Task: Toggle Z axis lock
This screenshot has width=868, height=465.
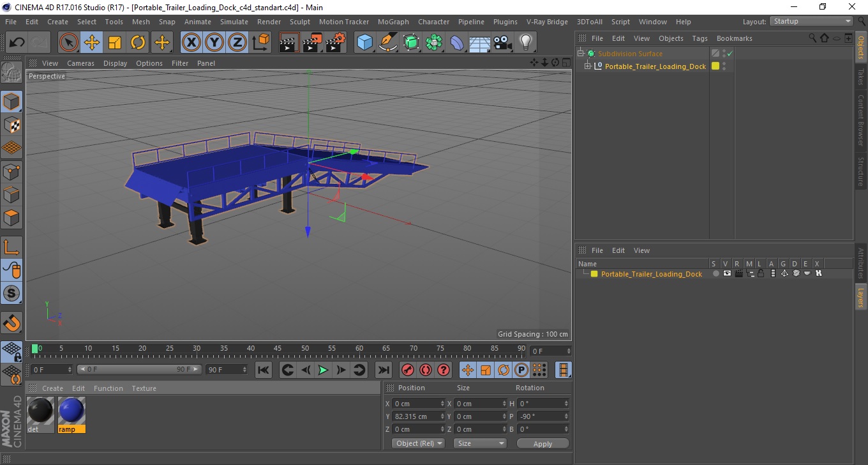Action: 237,43
